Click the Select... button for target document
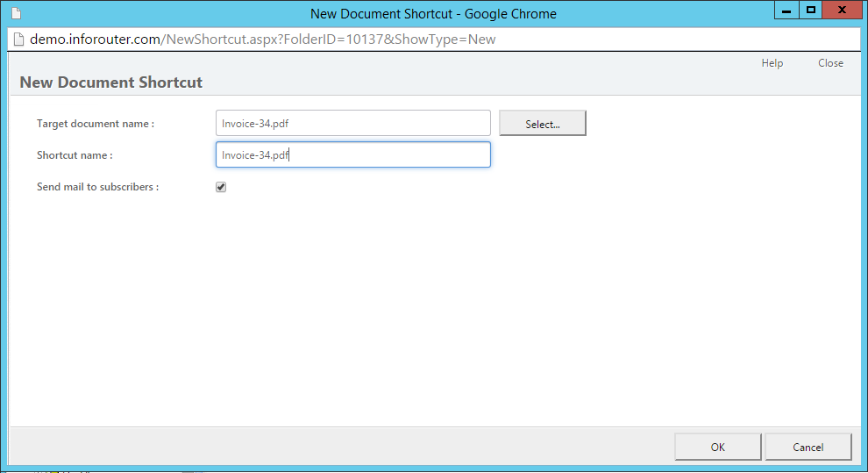Viewport: 868px width, 473px height. point(543,123)
